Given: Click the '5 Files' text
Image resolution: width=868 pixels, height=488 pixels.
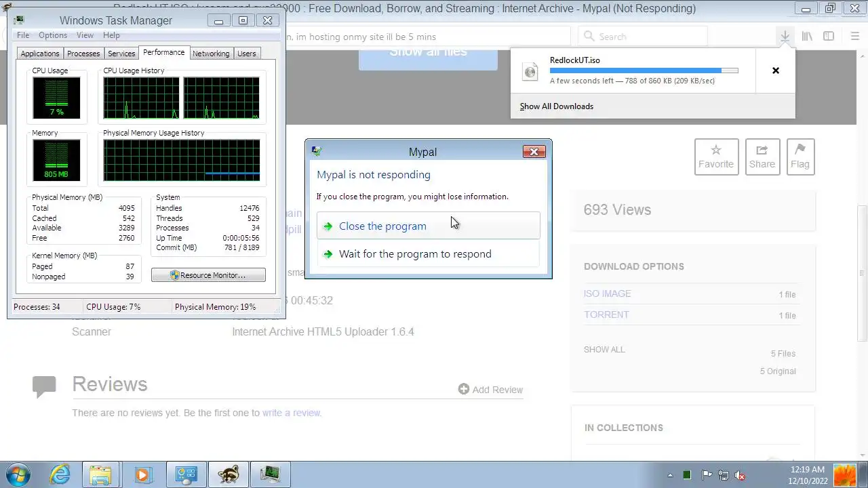Looking at the screenshot, I should pyautogui.click(x=783, y=354).
